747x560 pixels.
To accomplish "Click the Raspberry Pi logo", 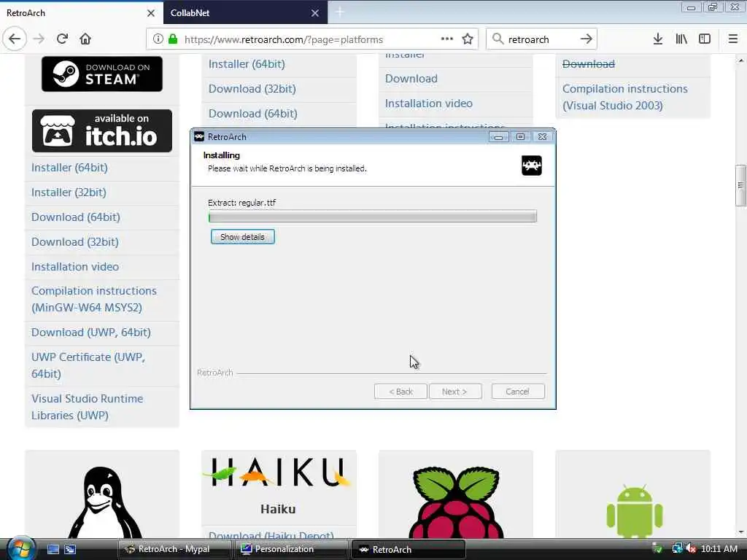I will coord(456,502).
